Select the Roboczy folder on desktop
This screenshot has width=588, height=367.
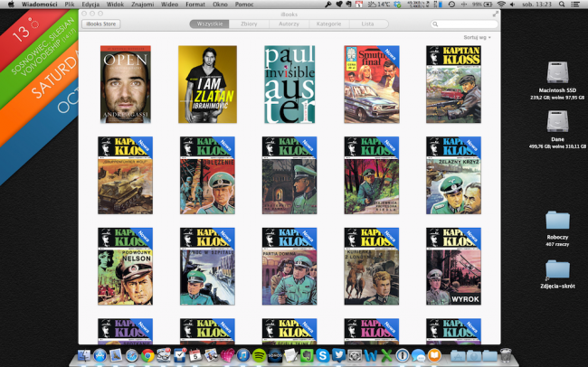[x=557, y=220]
